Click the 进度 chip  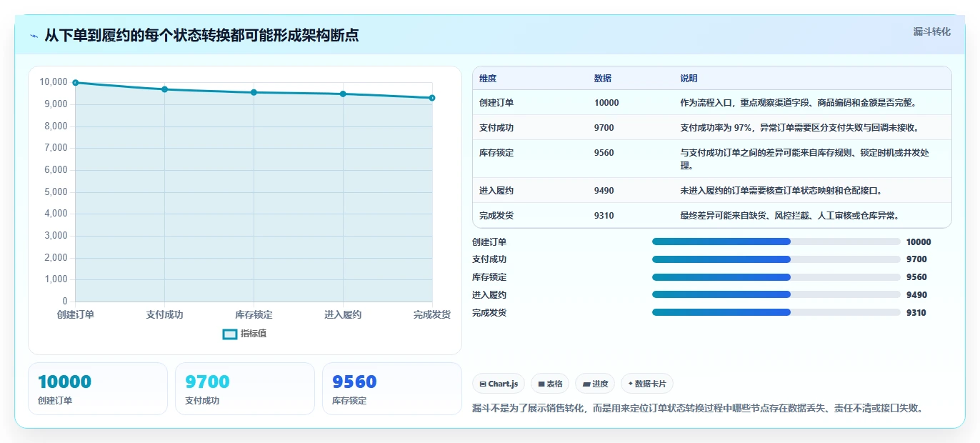click(x=595, y=384)
